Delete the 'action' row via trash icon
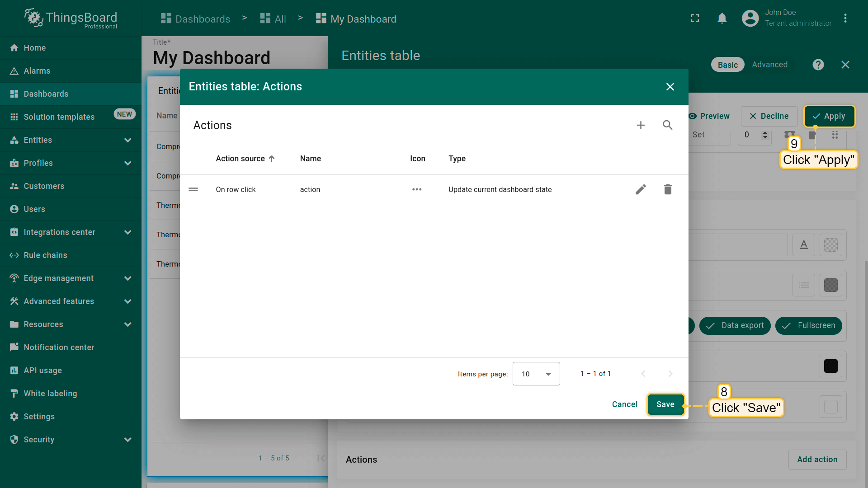 (668, 189)
